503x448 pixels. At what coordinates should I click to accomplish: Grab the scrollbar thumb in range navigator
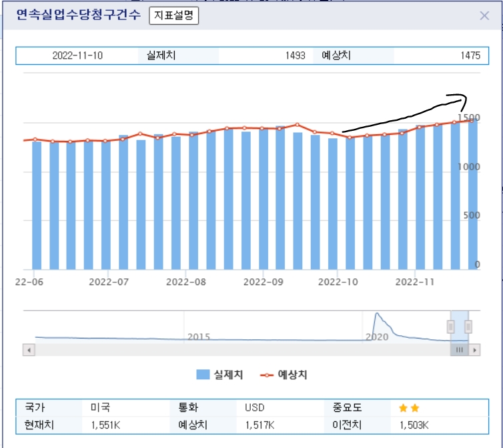pyautogui.click(x=460, y=350)
